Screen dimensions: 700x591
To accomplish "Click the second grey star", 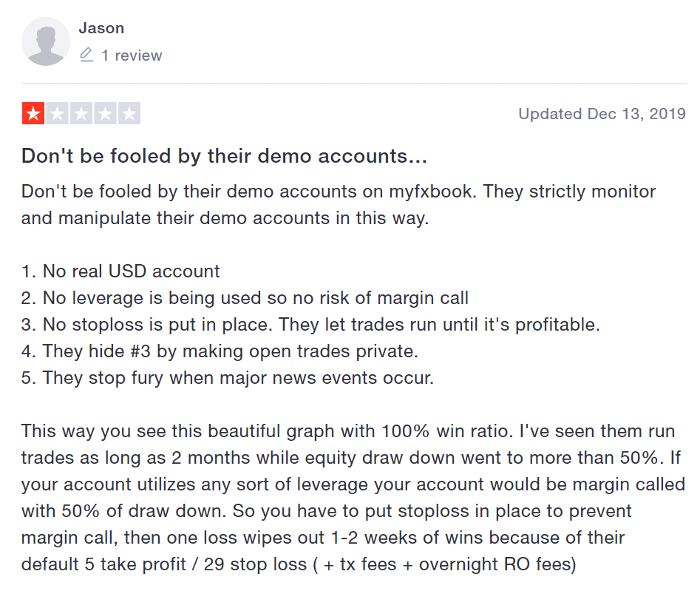I will coord(57,113).
